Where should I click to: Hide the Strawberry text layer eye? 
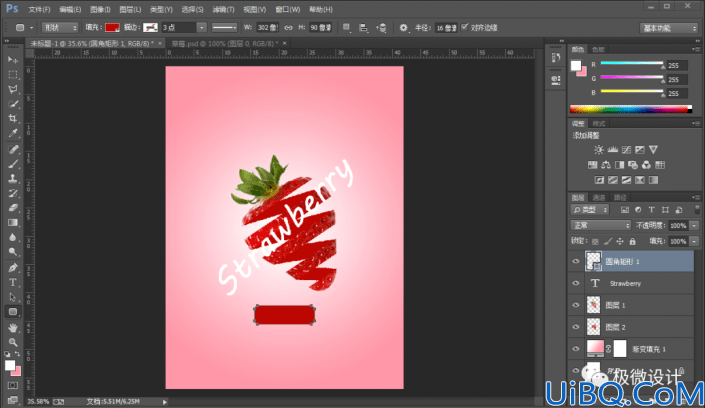[x=576, y=283]
